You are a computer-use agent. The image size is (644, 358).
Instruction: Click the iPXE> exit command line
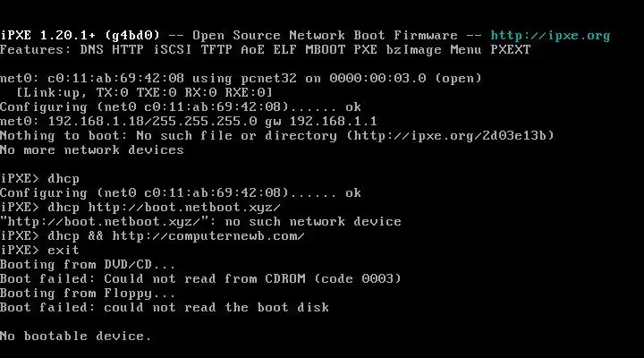40,250
